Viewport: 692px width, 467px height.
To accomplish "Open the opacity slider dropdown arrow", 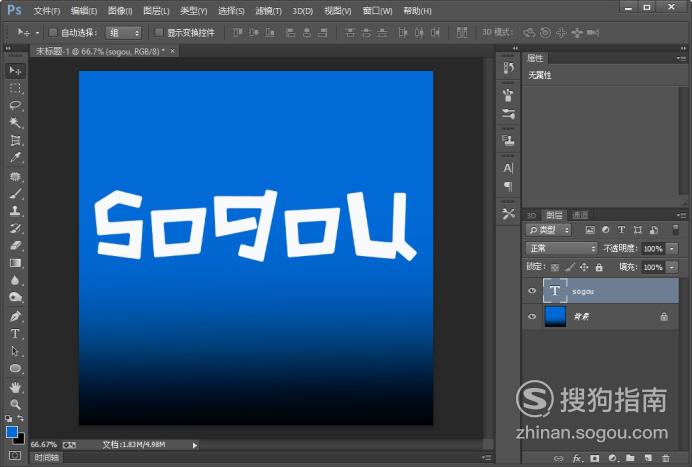I will (x=672, y=249).
